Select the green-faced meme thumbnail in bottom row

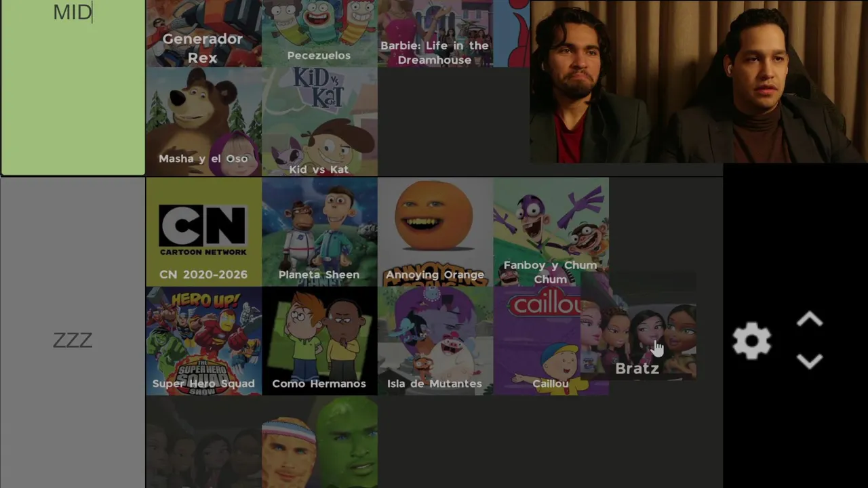click(x=319, y=442)
